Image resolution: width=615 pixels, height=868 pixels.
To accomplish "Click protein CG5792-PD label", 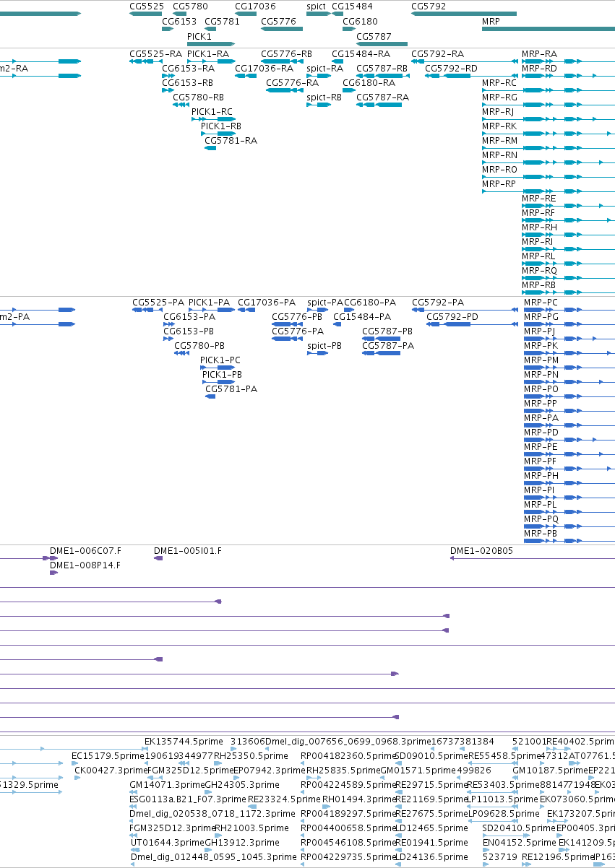I will coord(452,316).
